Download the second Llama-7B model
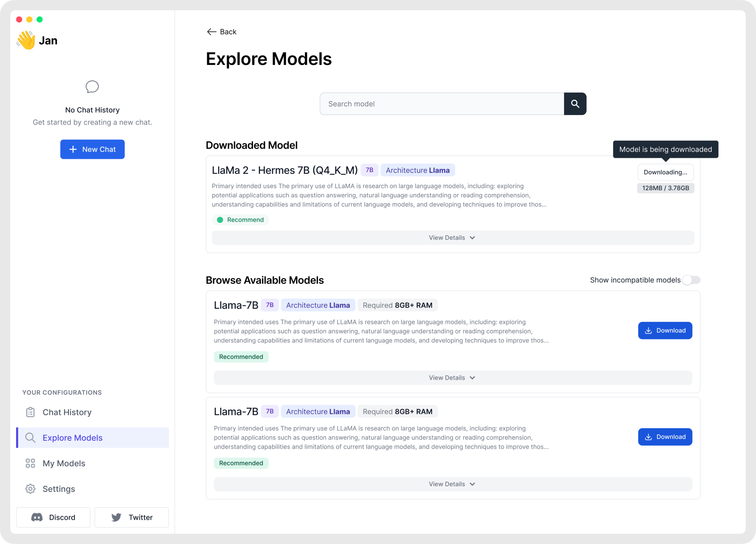Image resolution: width=756 pixels, height=544 pixels. (665, 437)
